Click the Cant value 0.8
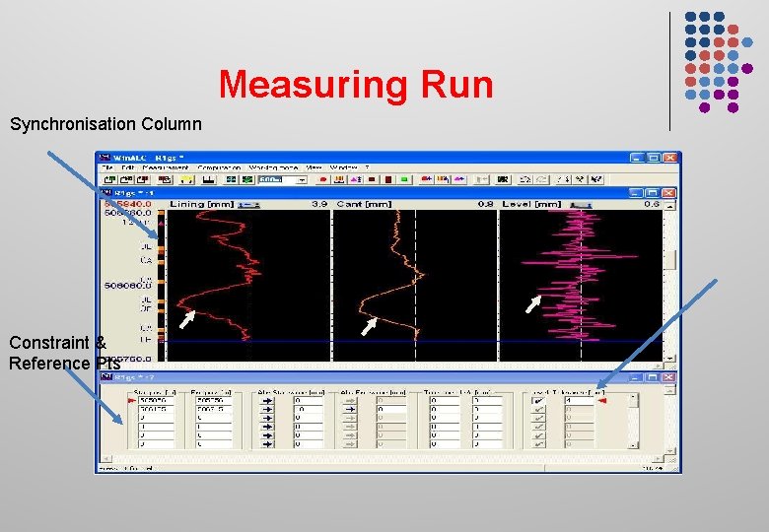The image size is (769, 532). 485,204
